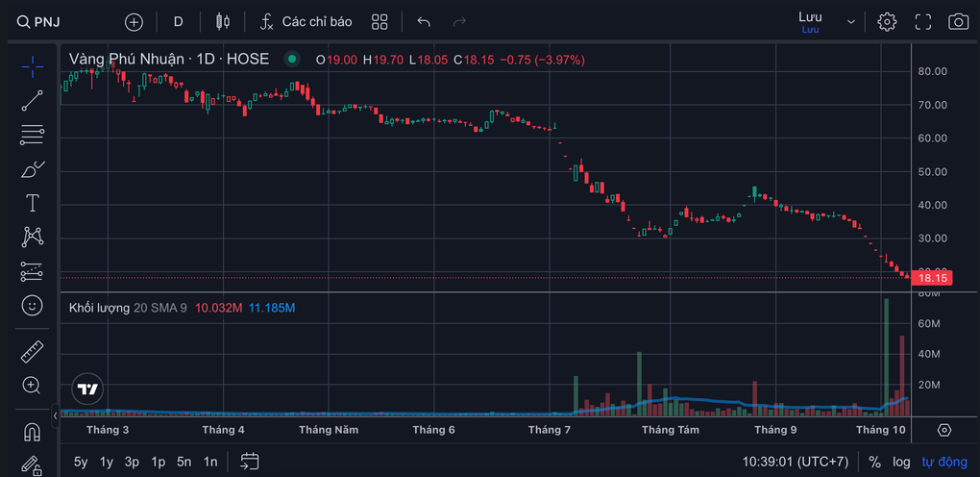Switch to 1y time range
Viewport: 980px width, 477px height.
coord(107,462)
